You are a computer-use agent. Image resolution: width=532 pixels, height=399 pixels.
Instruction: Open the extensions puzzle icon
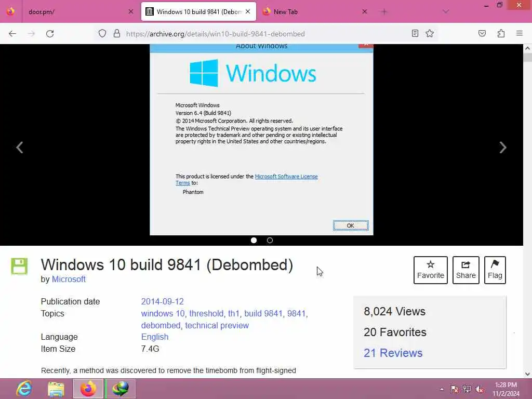coord(501,33)
